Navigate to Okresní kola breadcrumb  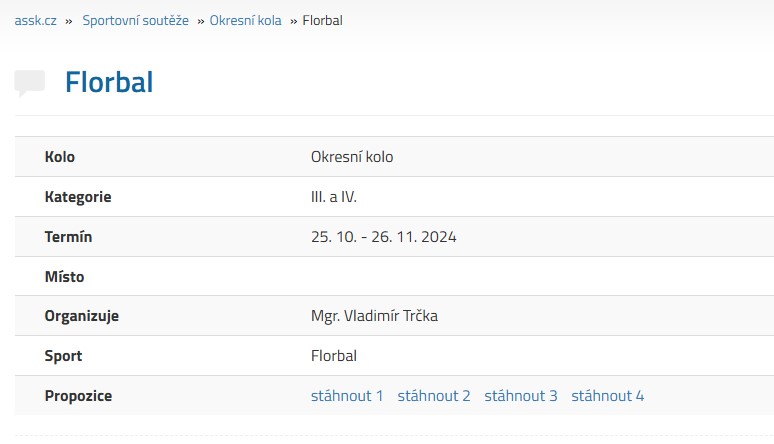[x=245, y=21]
